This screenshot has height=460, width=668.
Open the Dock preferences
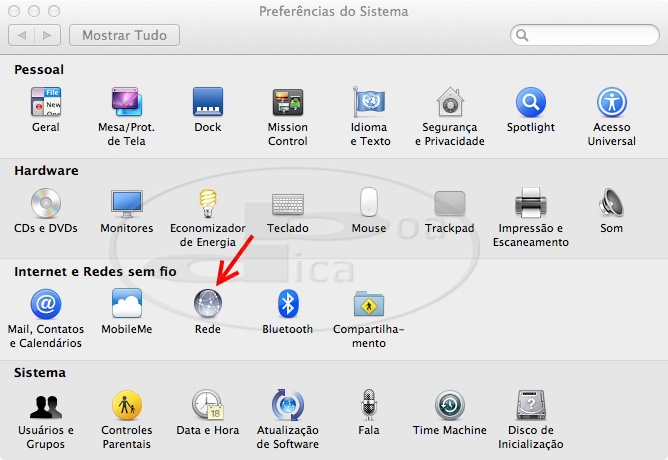(x=208, y=102)
